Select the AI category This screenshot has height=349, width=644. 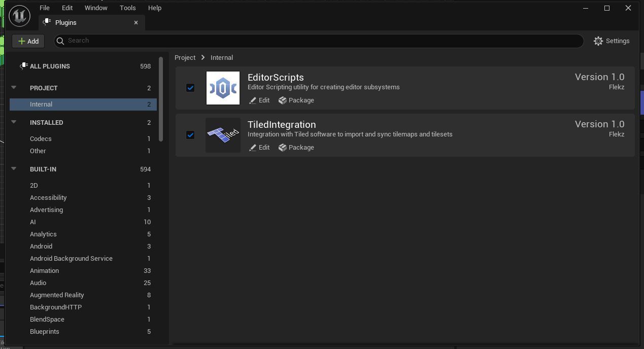click(x=83, y=222)
